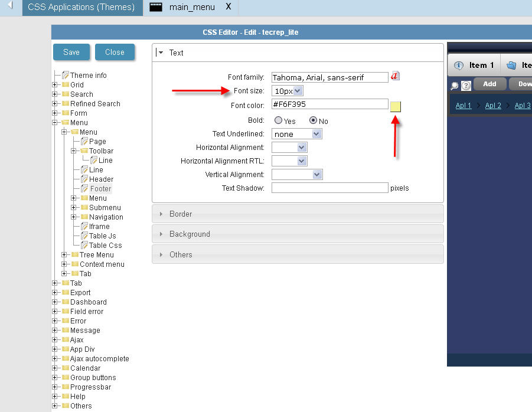Select the Line item under Toolbar

point(106,161)
